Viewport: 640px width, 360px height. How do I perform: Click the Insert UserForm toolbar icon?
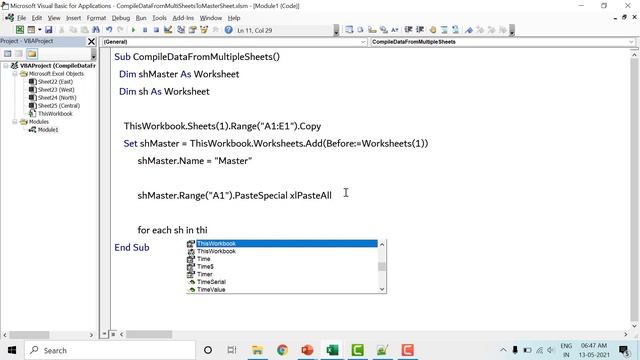[x=31, y=30]
